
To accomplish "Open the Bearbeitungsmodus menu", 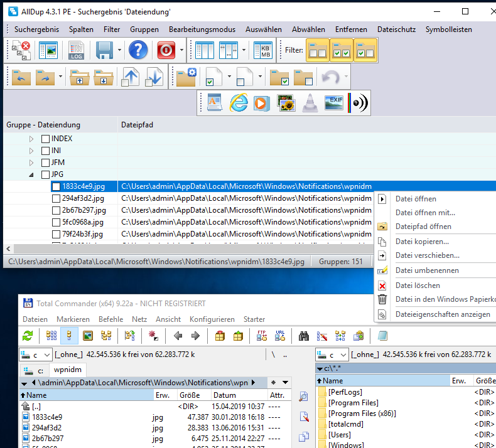I will [x=202, y=29].
